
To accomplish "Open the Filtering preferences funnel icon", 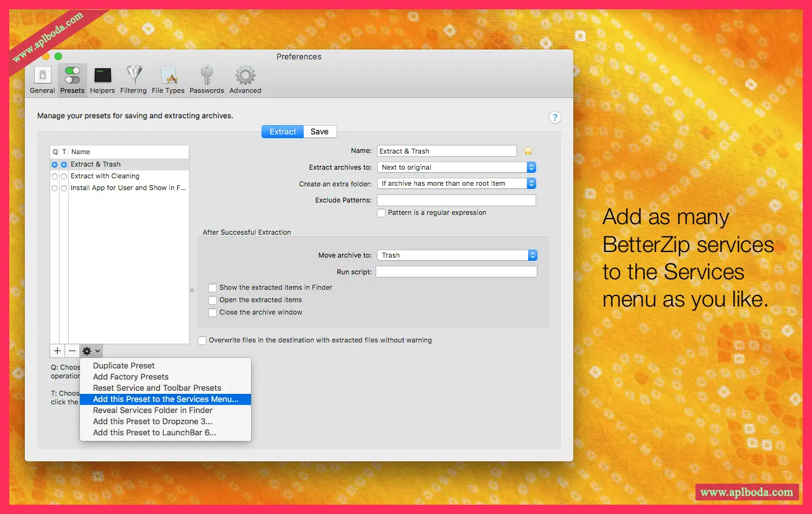I will click(133, 80).
